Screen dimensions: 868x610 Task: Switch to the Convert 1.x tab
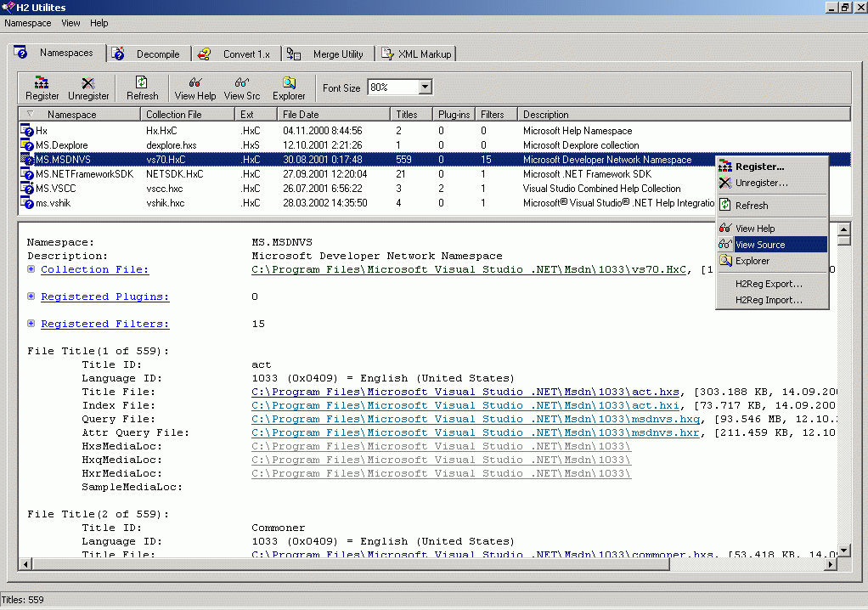(x=237, y=54)
